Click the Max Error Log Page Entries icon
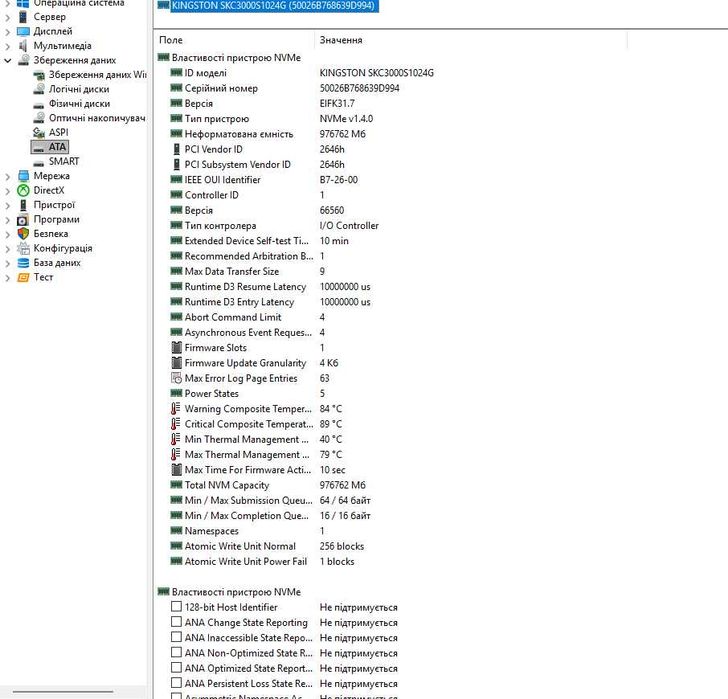 click(176, 378)
